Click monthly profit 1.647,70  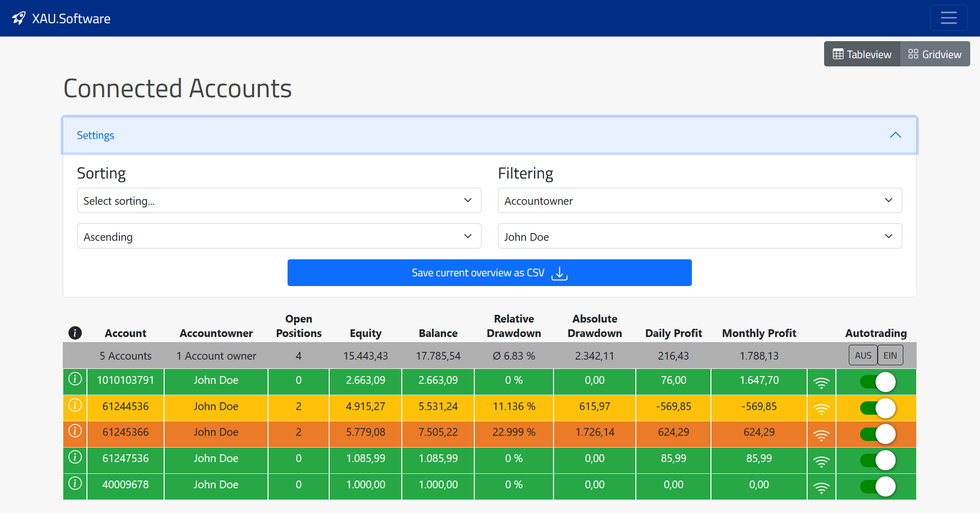[759, 380]
